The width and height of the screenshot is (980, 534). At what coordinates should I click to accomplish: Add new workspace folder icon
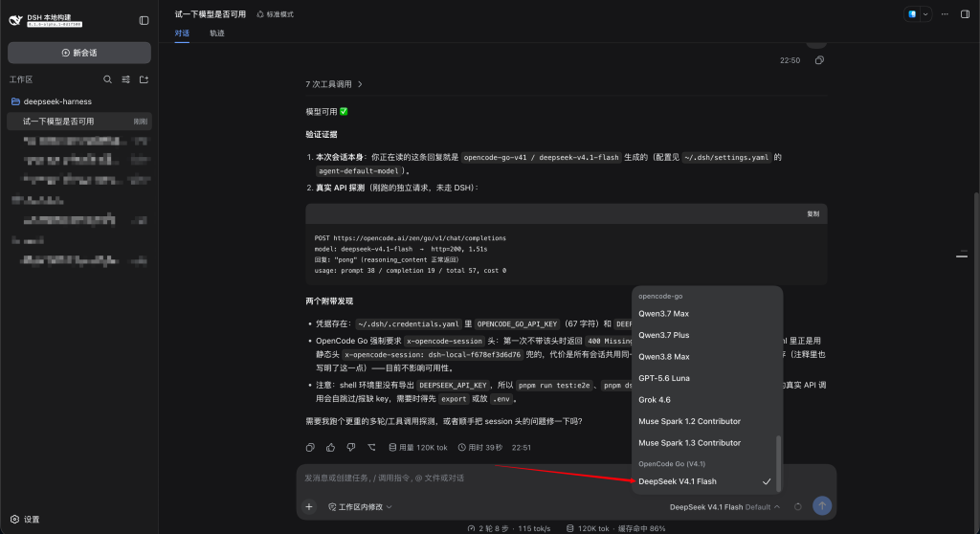144,79
